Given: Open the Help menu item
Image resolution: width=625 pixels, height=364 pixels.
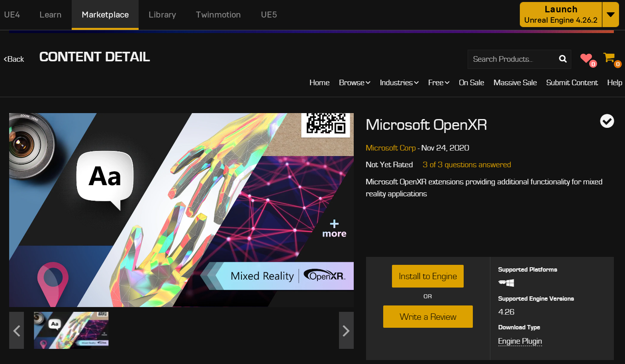Looking at the screenshot, I should [615, 83].
